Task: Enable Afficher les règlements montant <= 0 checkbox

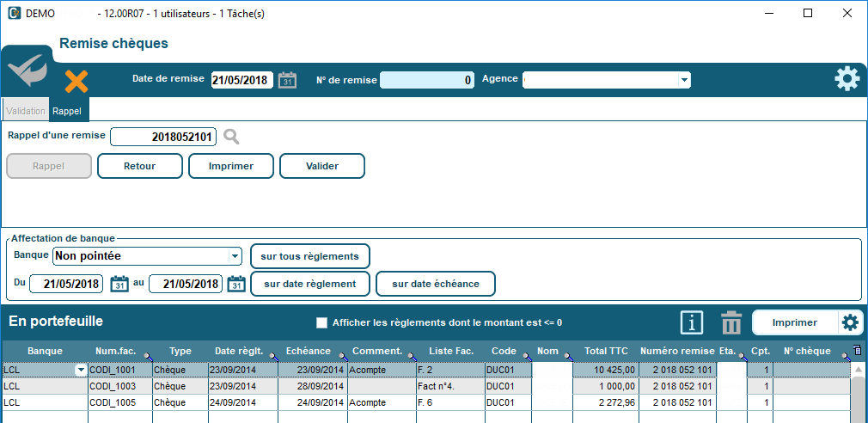Action: (322, 323)
